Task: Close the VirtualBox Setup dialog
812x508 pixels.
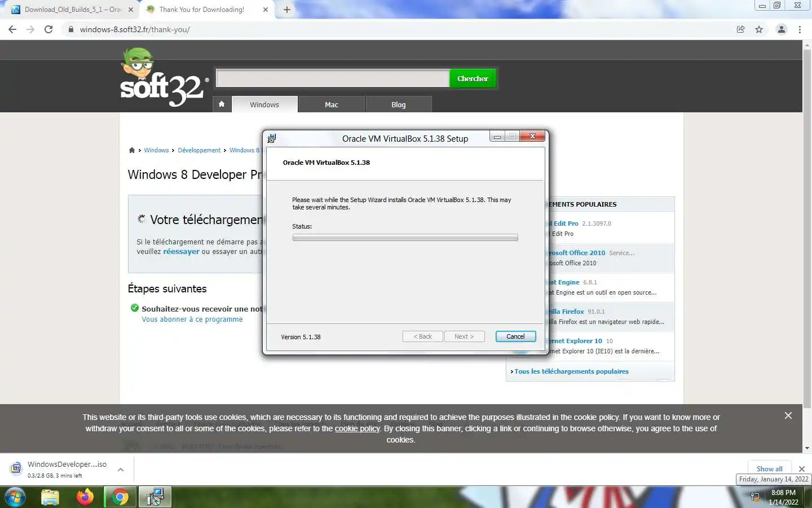Action: 532,136
